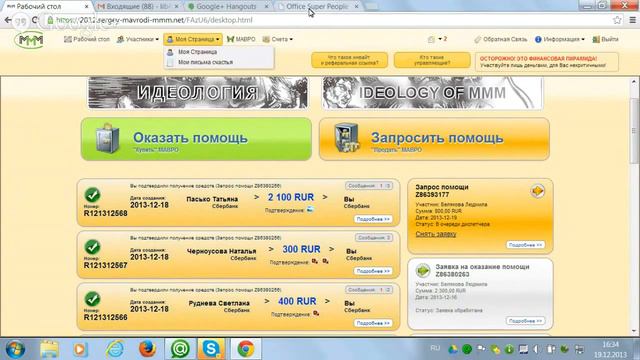Viewport: 640px width, 360px height.
Task: Click Google Drive tray icon
Action: 453,349
